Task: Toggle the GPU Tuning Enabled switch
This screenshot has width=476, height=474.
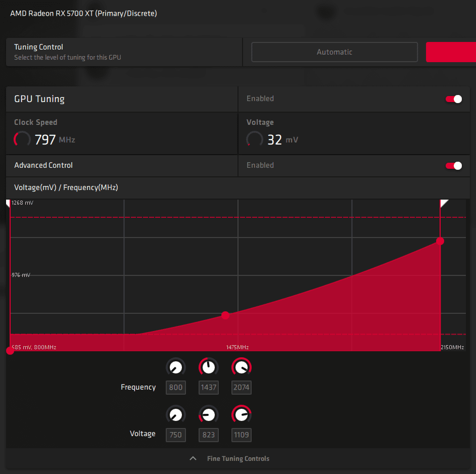Action: click(x=454, y=99)
